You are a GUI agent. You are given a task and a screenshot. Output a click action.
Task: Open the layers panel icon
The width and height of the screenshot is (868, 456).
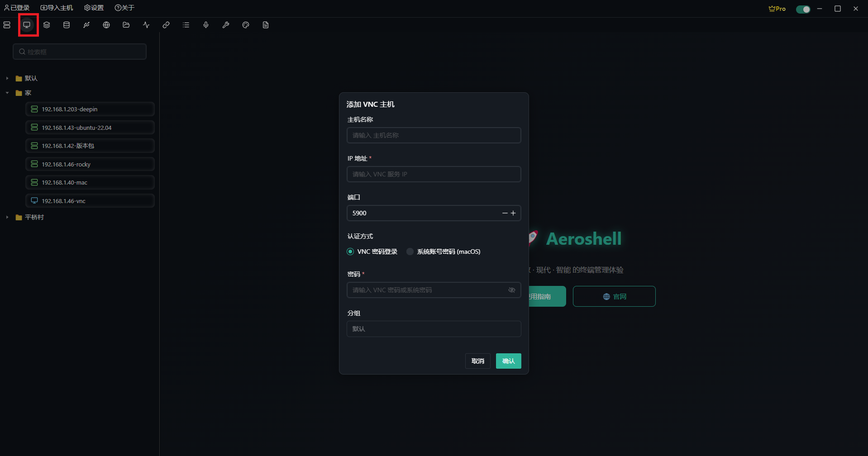(47, 25)
